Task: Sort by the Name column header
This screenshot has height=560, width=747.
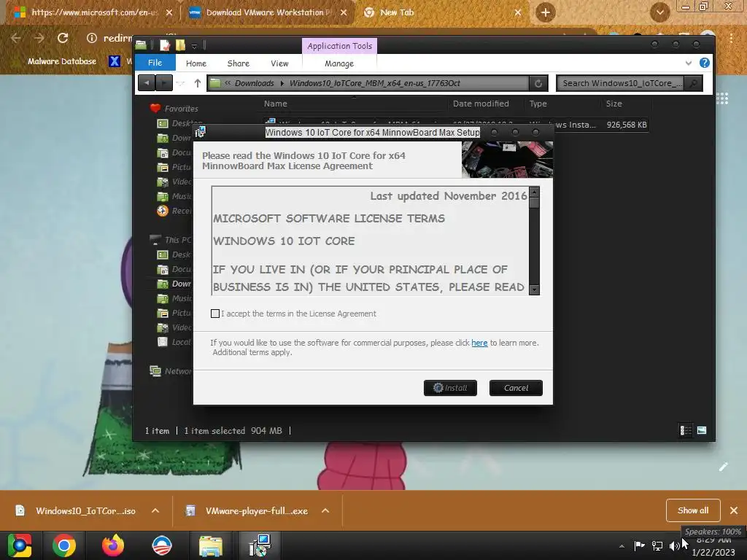Action: [275, 104]
